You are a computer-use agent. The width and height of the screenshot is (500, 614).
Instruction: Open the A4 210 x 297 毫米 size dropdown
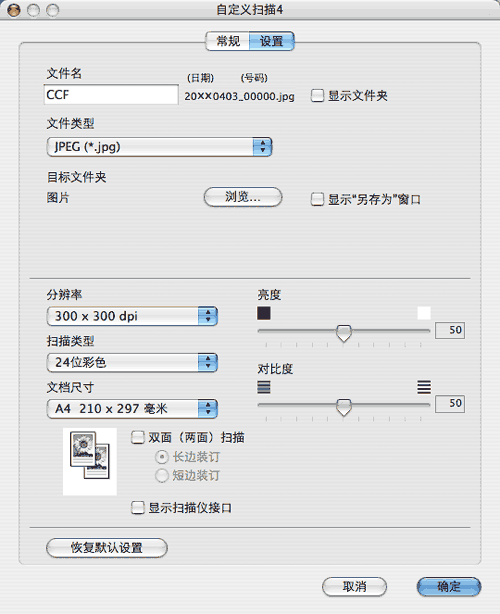(132, 409)
